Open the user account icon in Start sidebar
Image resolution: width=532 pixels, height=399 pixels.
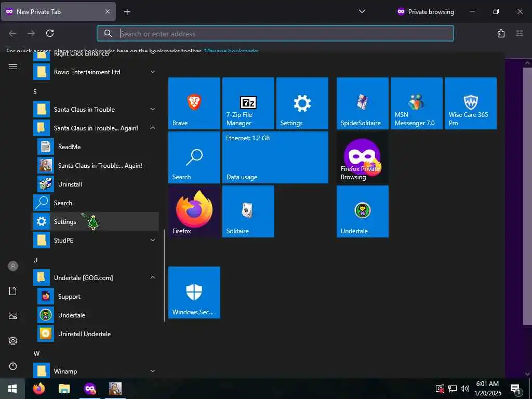(x=13, y=266)
